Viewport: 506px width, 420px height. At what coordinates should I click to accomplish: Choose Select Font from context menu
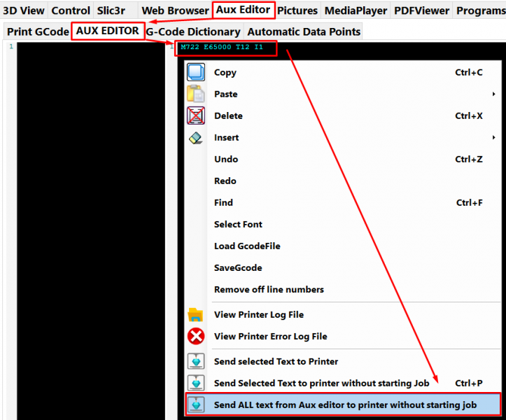(x=238, y=224)
